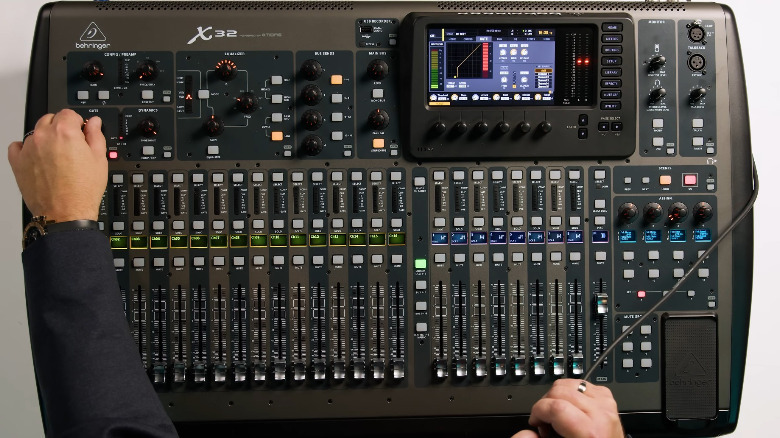This screenshot has height=438, width=780.
Task: Click the upper XLR socket in the Talkback section
Action: click(695, 33)
